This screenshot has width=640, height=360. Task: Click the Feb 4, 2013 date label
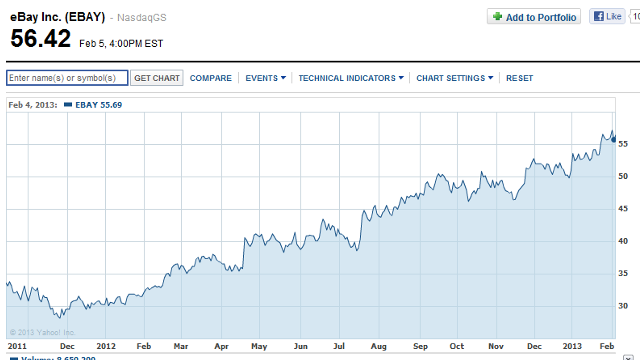pyautogui.click(x=33, y=105)
